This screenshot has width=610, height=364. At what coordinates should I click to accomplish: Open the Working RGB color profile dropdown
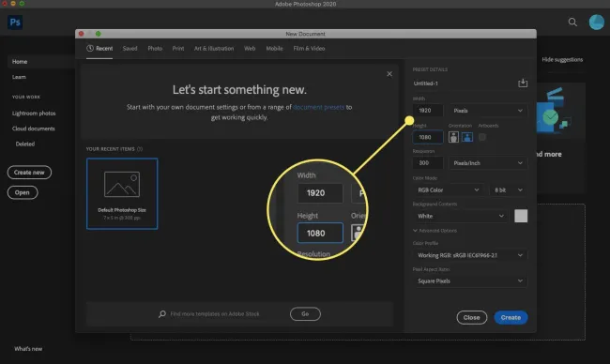pos(470,255)
